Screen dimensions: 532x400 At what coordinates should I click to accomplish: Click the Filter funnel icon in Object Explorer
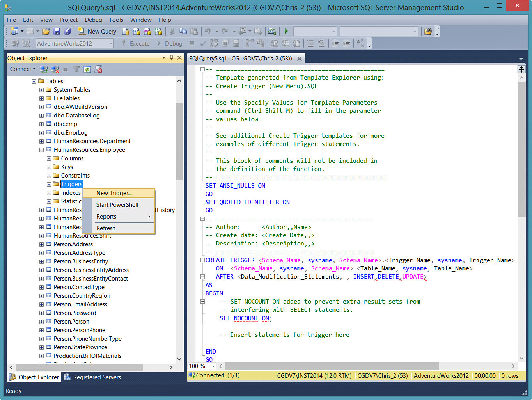(x=76, y=69)
